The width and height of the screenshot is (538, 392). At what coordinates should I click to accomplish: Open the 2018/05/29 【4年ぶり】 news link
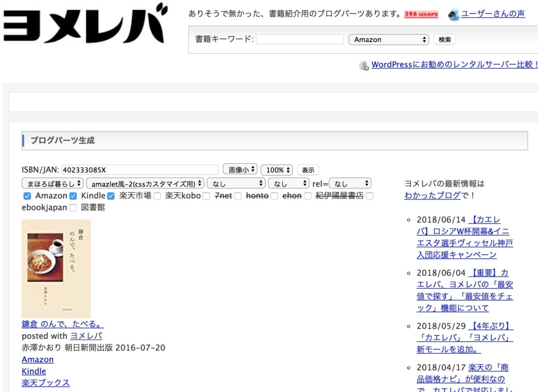[465, 337]
